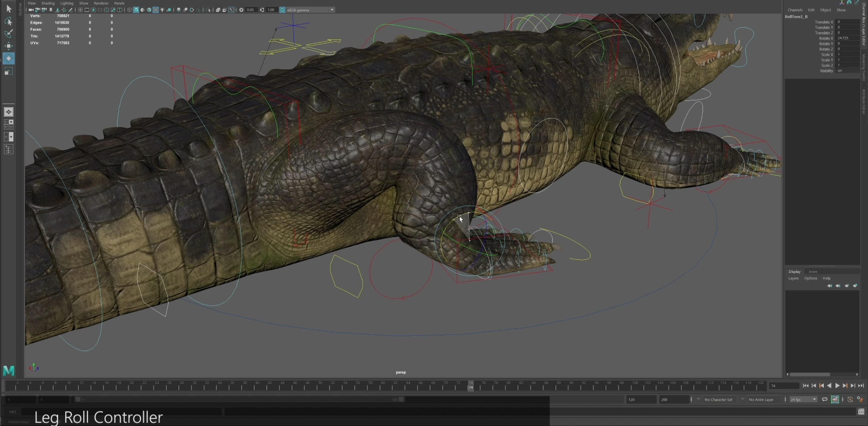This screenshot has height=426, width=868.
Task: Select the RollToes1_R object name
Action: pyautogui.click(x=796, y=16)
